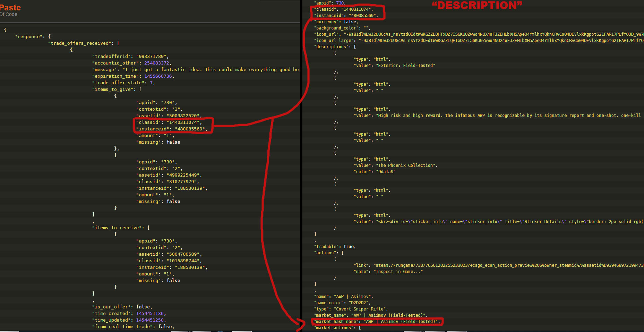644x332 pixels.
Task: Click the "currency": false line
Action: (336, 22)
